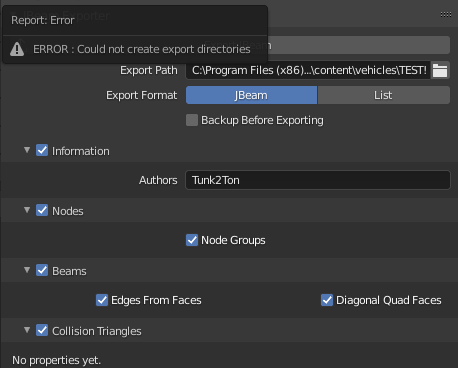Image resolution: width=458 pixels, height=368 pixels.
Task: Select List export format
Action: click(383, 95)
